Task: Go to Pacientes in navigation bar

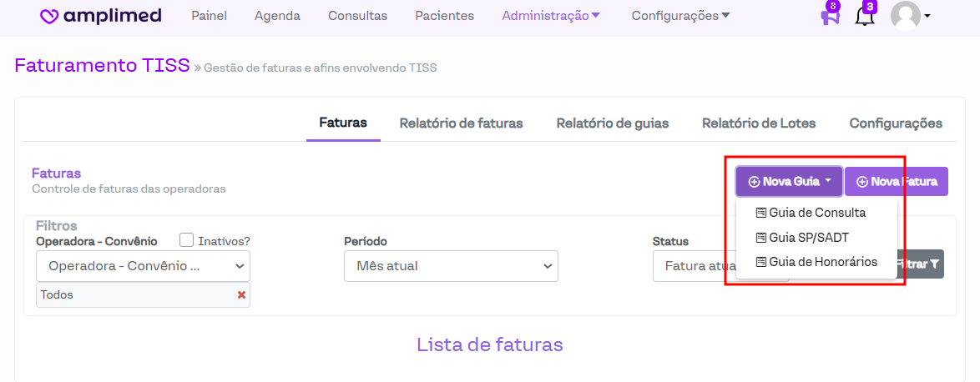Action: [444, 16]
